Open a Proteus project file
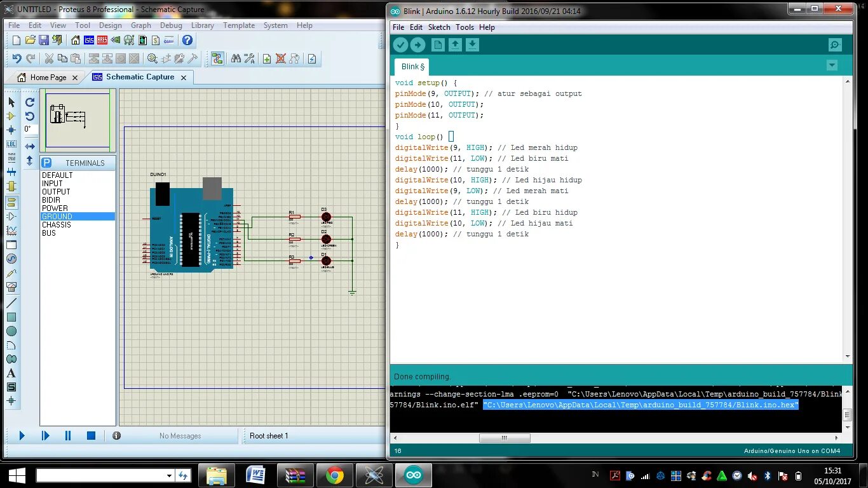The height and width of the screenshot is (488, 868). pos(31,40)
